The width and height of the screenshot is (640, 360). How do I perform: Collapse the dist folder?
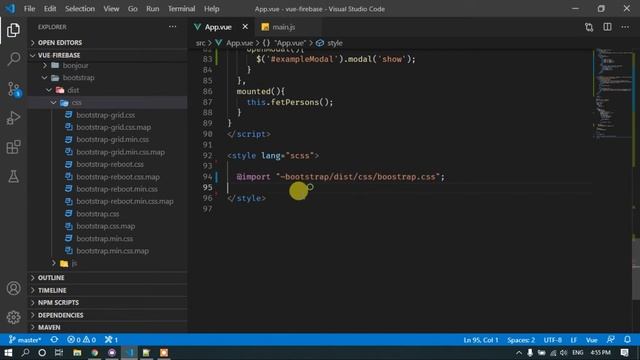tap(108, 90)
